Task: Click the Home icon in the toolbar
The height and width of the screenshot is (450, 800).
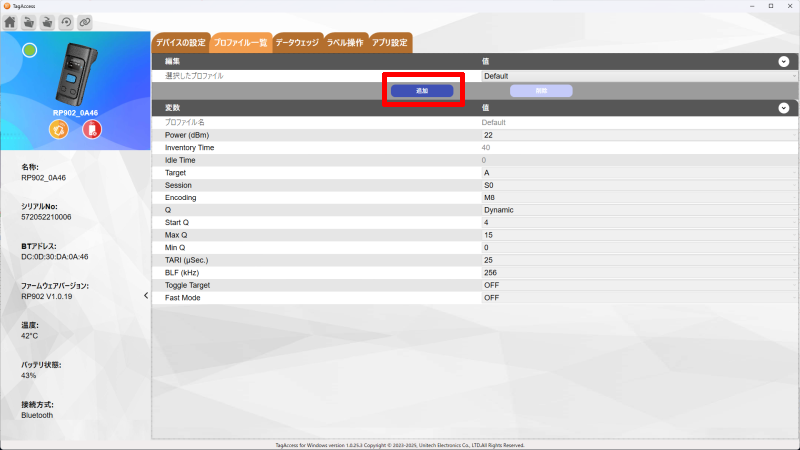Action: [x=11, y=22]
